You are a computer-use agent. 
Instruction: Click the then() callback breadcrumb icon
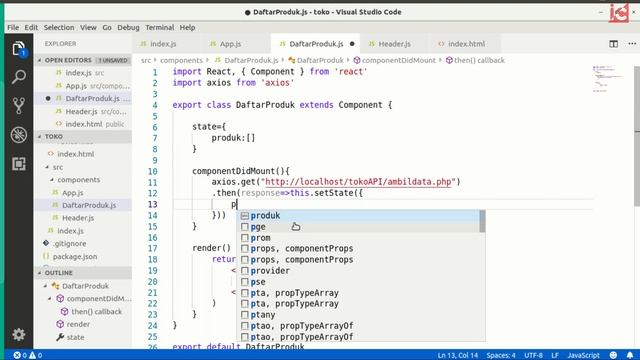point(449,60)
